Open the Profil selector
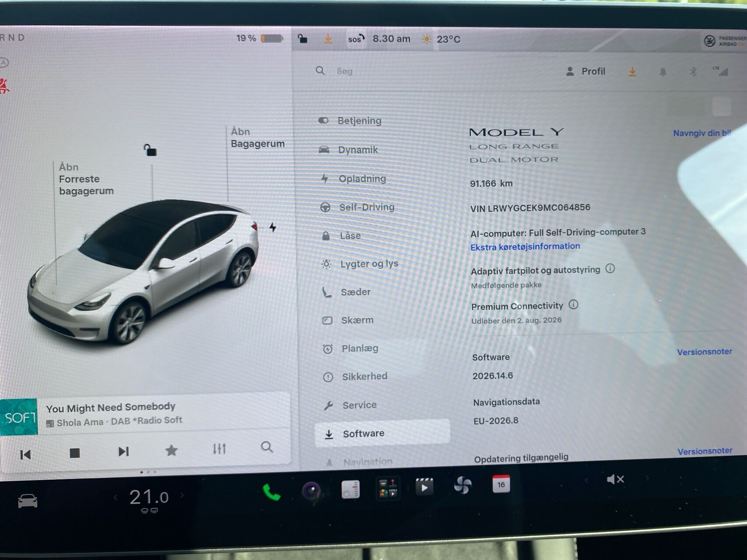The image size is (747, 560). 586,71
